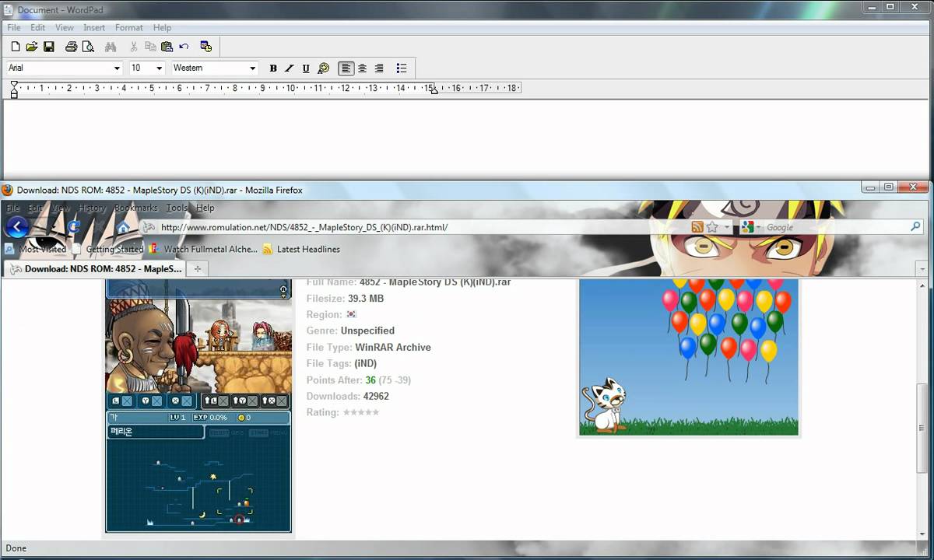Image resolution: width=934 pixels, height=560 pixels.
Task: Reload the page in Firefox
Action: point(74,227)
